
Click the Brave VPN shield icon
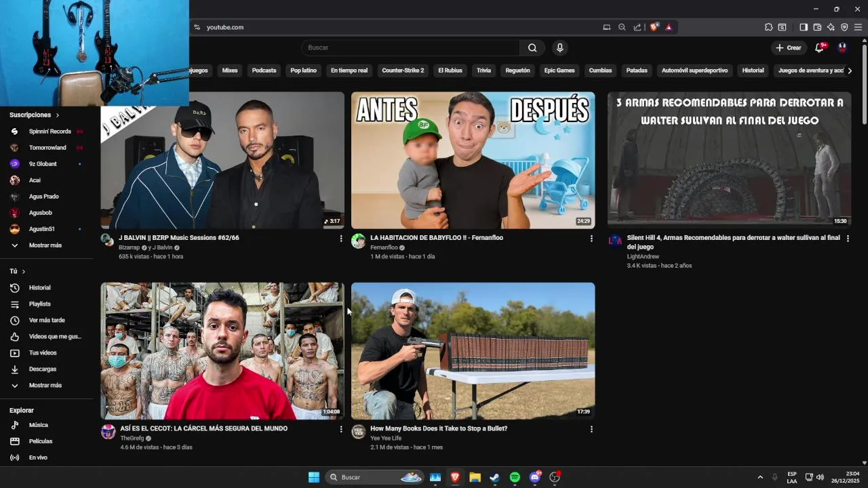click(844, 27)
